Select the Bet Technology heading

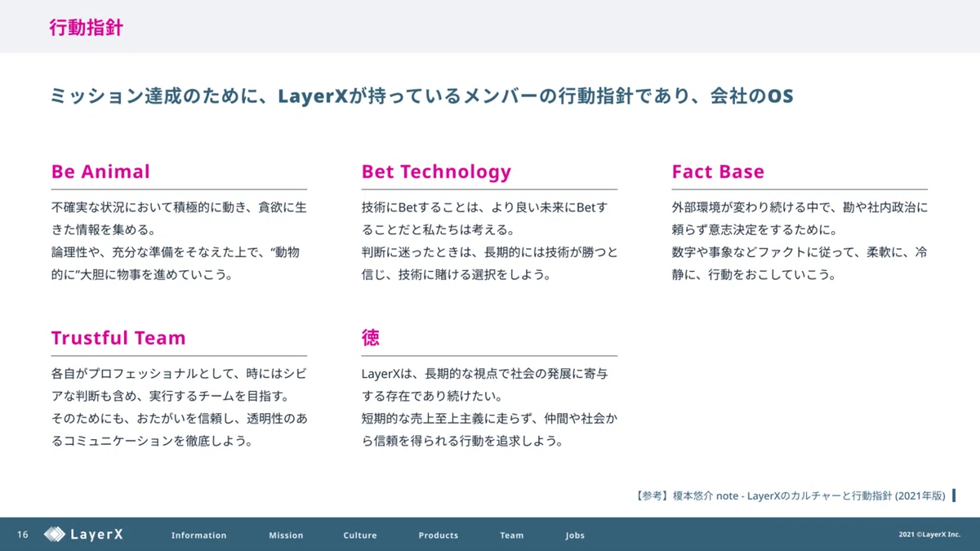click(436, 171)
